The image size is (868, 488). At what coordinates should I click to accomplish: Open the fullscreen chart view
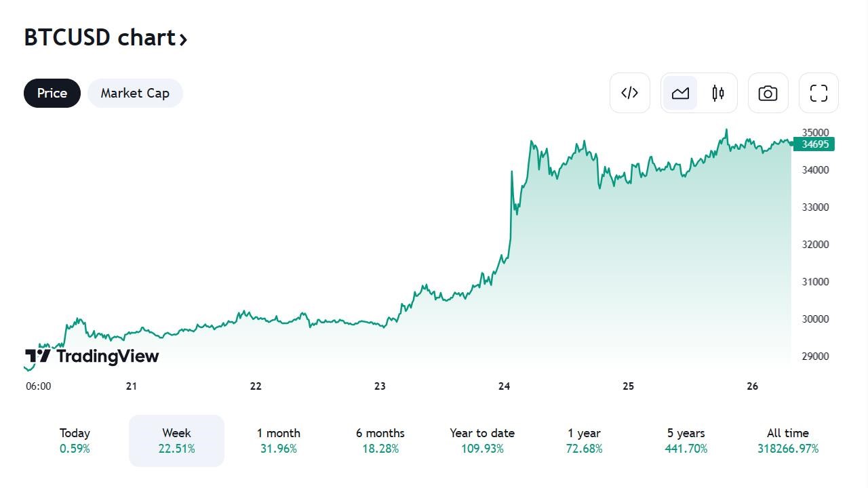point(818,93)
